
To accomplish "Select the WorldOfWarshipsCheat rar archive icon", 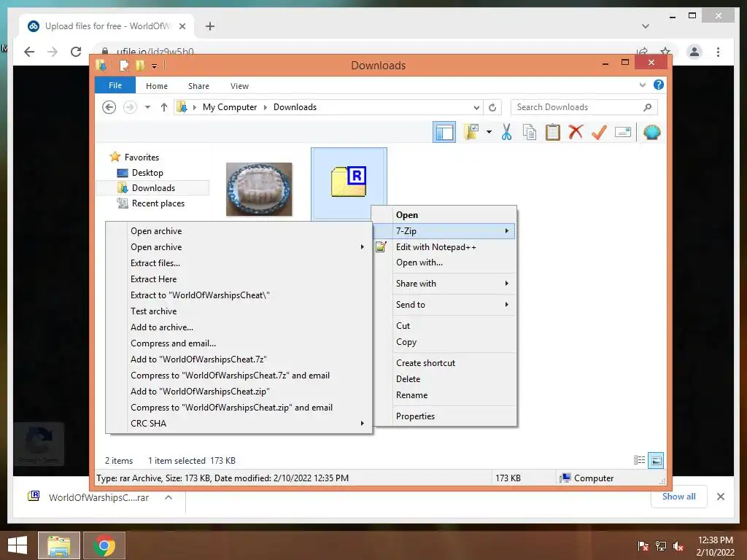I will (x=349, y=183).
